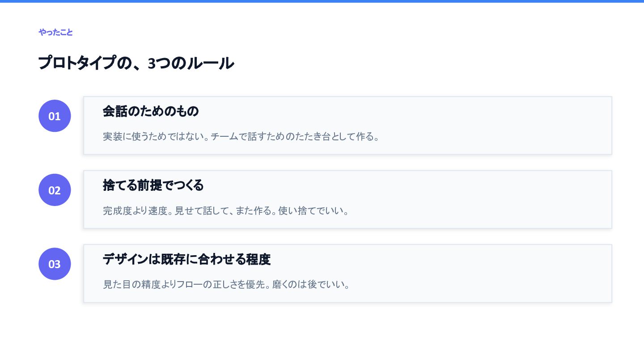This screenshot has width=644, height=362.
Task: Select the heading デザインは既存に合わせる程度
Action: (x=187, y=259)
